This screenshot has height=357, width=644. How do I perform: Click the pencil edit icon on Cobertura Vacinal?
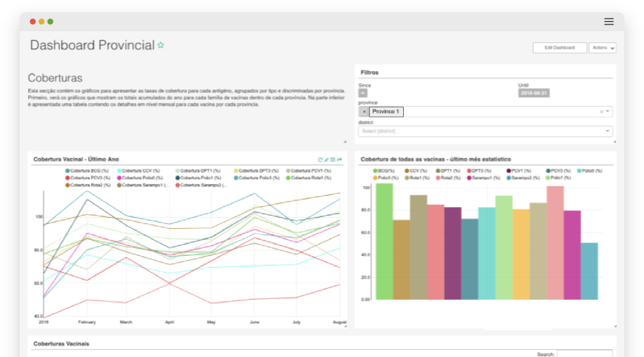point(326,160)
